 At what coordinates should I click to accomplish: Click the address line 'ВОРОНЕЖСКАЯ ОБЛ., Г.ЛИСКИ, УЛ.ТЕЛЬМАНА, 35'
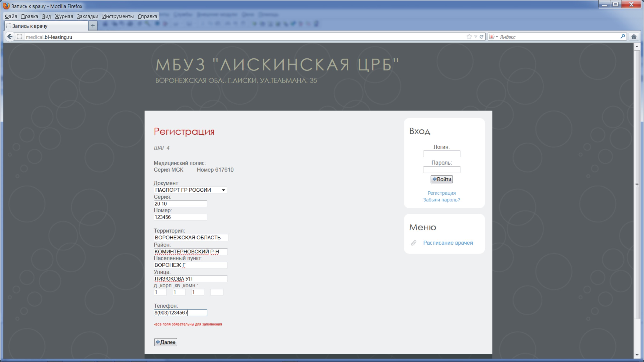236,81
